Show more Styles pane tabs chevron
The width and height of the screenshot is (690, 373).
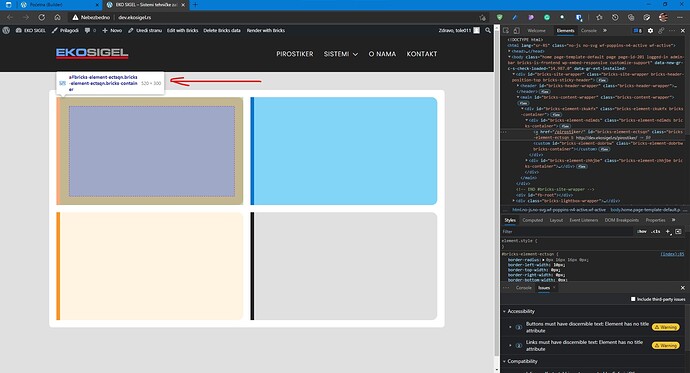point(673,220)
